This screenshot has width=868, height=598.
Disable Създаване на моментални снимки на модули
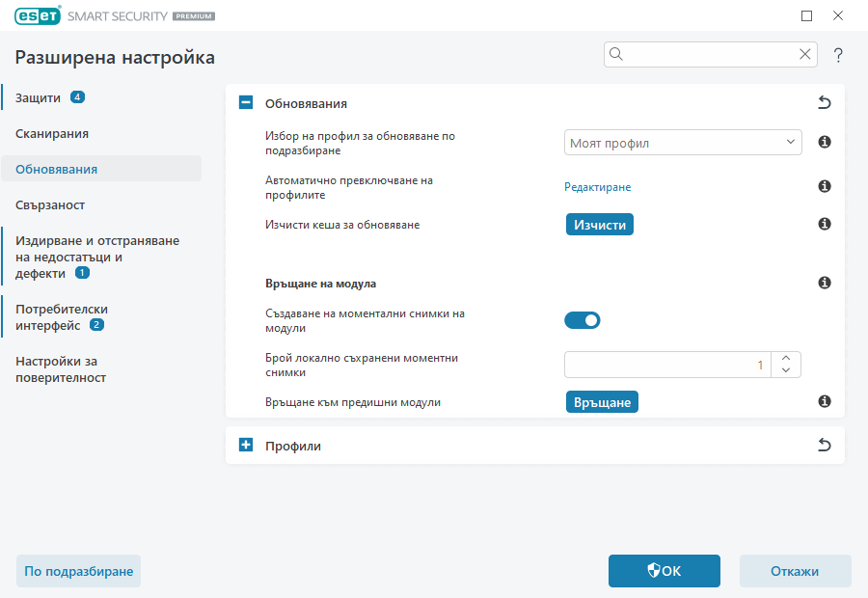[x=583, y=319]
